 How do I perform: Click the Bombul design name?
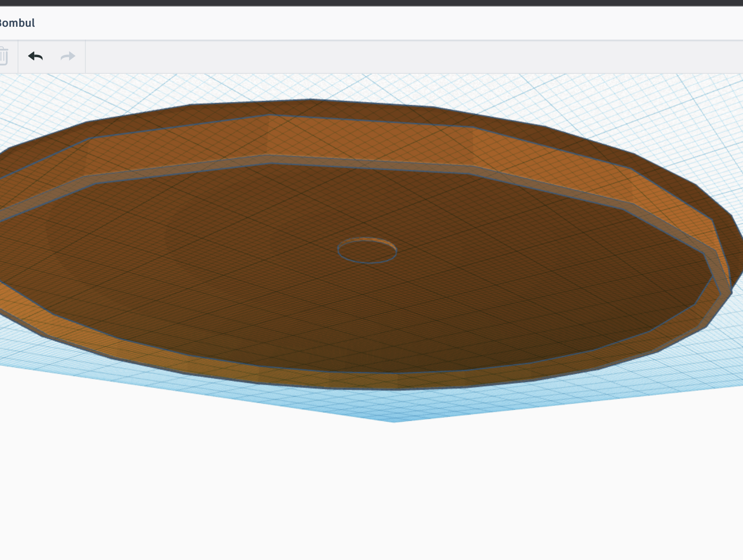point(17,23)
